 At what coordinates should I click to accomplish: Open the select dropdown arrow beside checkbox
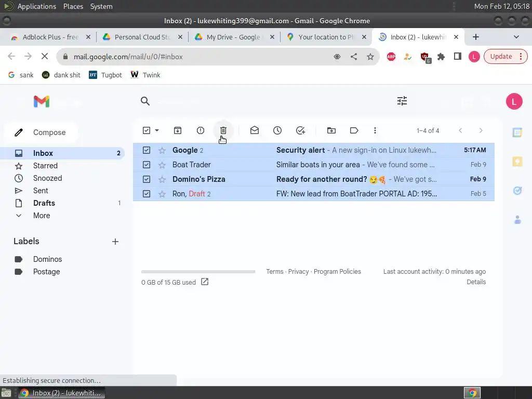pos(157,130)
